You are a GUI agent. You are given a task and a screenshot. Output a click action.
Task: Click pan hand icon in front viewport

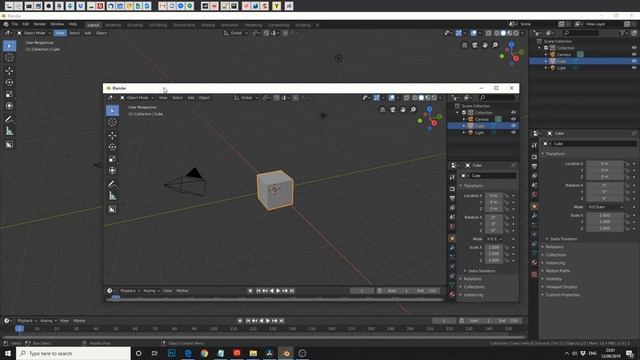point(403,109)
